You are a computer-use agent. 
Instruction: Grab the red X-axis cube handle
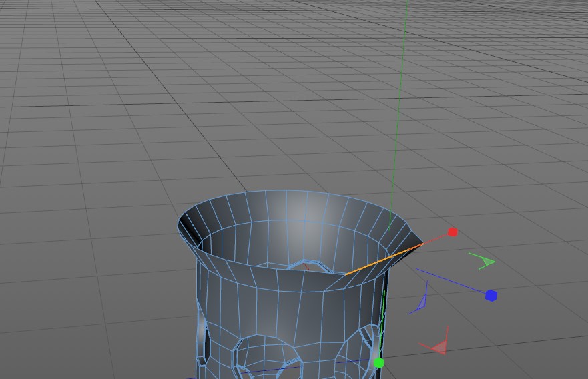tap(453, 232)
